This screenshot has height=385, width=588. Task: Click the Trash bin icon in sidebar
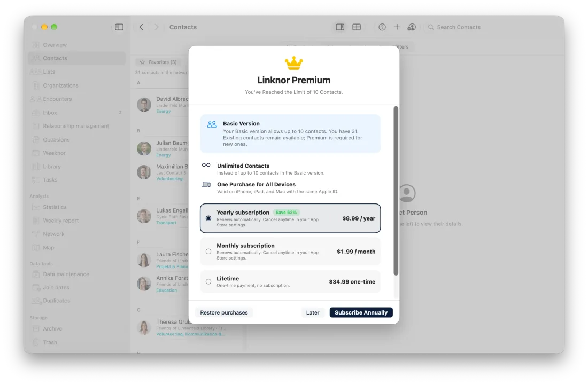point(36,342)
